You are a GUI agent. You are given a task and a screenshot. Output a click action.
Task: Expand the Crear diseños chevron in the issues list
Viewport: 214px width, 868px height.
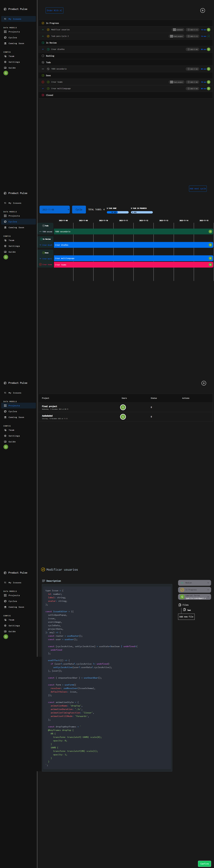coord(43,49)
